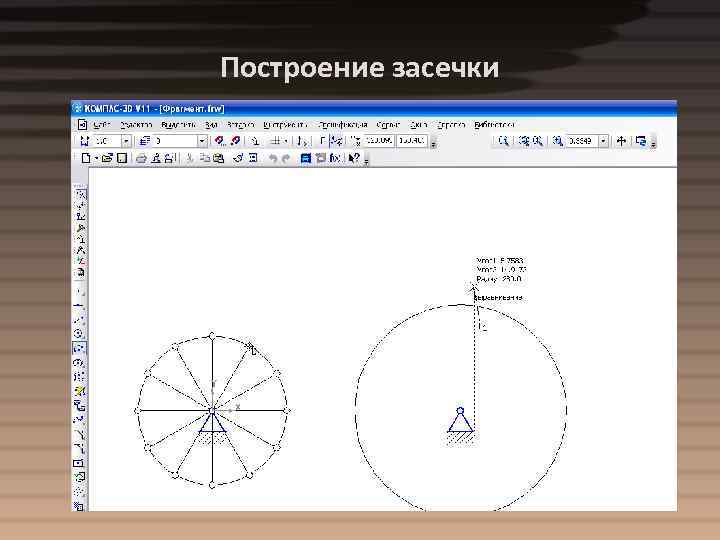Expand the new document dropdown arrow
The height and width of the screenshot is (540, 720).
point(96,158)
